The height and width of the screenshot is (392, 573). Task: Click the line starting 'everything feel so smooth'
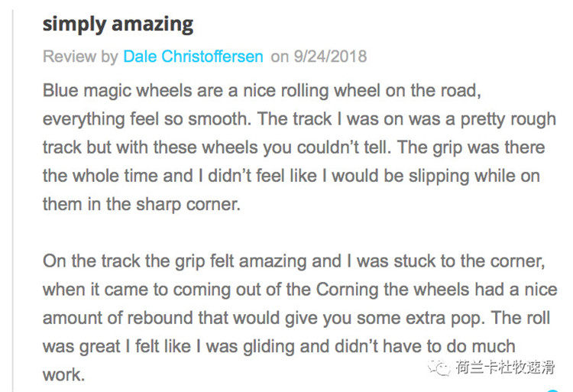click(299, 120)
